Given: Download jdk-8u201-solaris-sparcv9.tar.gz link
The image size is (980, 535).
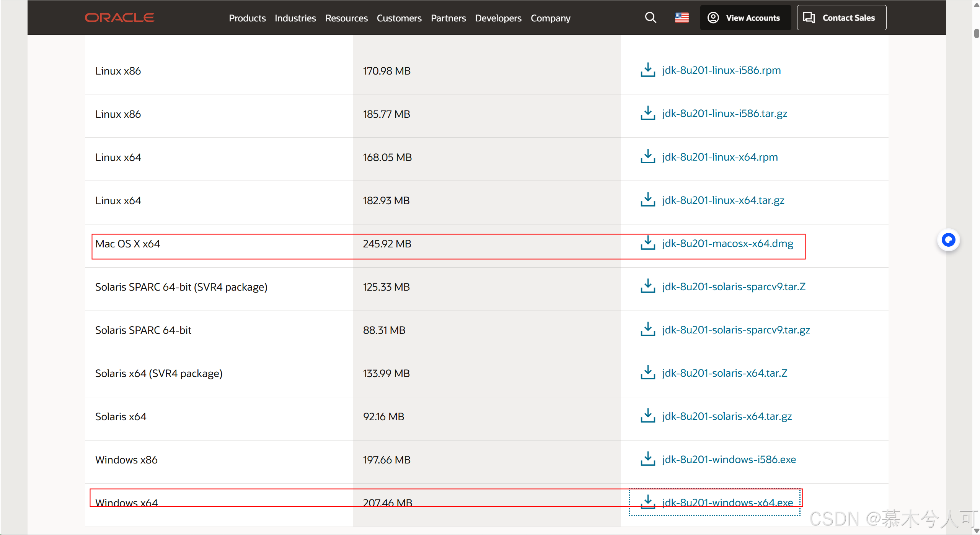Looking at the screenshot, I should click(736, 330).
